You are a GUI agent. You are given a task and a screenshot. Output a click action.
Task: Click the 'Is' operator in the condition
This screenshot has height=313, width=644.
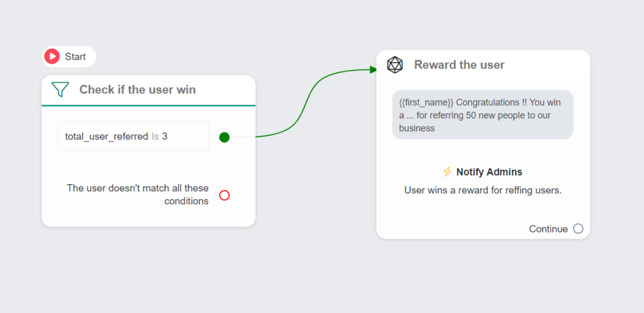pyautogui.click(x=155, y=136)
